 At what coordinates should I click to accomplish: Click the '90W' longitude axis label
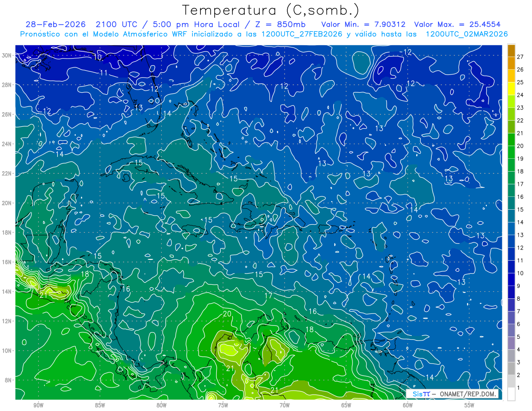click(x=38, y=405)
